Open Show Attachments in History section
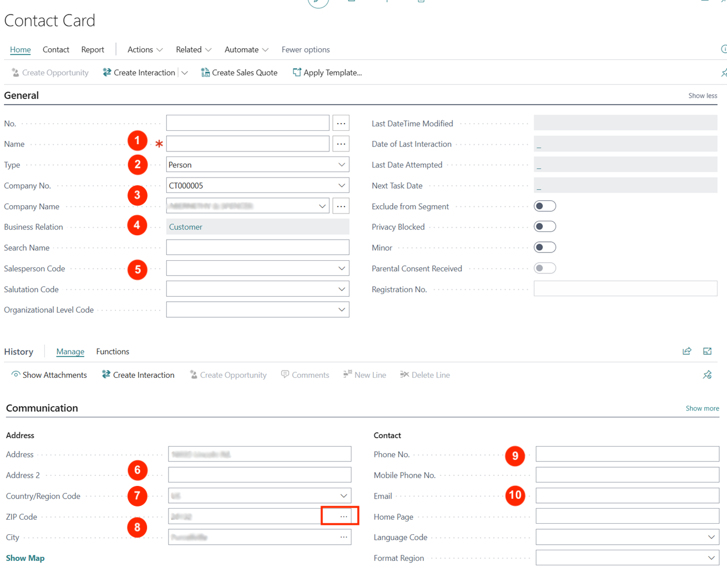This screenshot has height=588, width=727. (49, 375)
